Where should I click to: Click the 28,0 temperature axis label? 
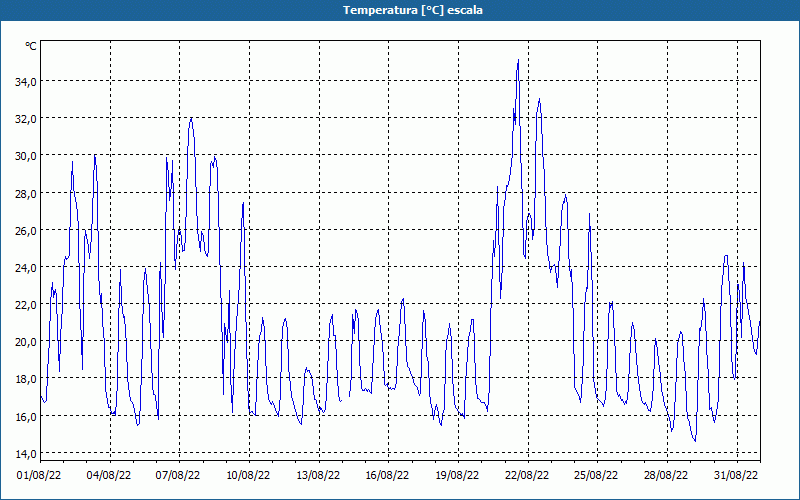tap(25, 193)
